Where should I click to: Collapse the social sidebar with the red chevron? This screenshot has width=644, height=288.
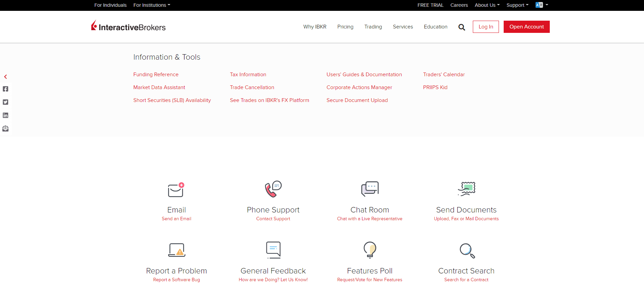[x=5, y=77]
